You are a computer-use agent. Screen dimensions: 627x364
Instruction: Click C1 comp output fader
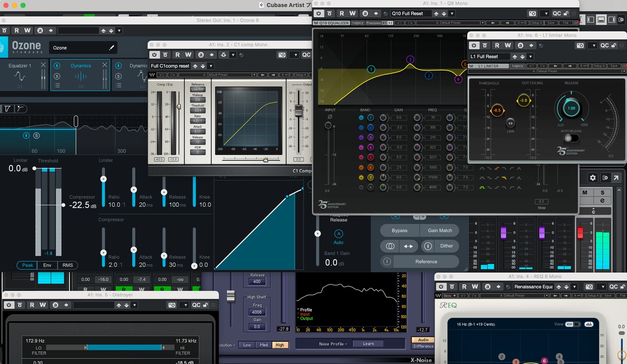(298, 110)
